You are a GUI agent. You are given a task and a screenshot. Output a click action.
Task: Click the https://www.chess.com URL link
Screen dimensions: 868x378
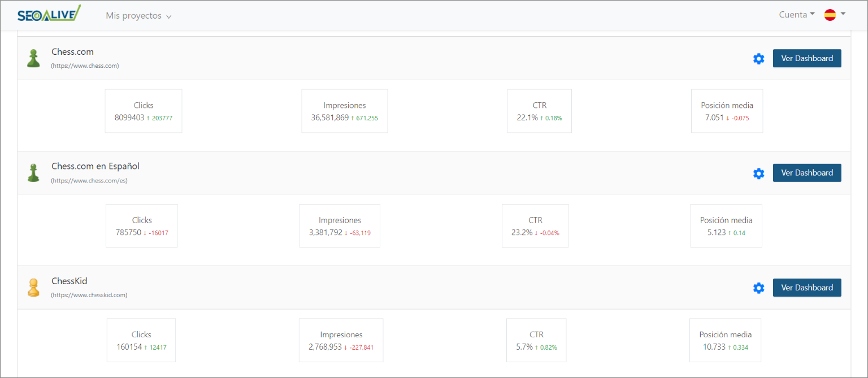[85, 66]
